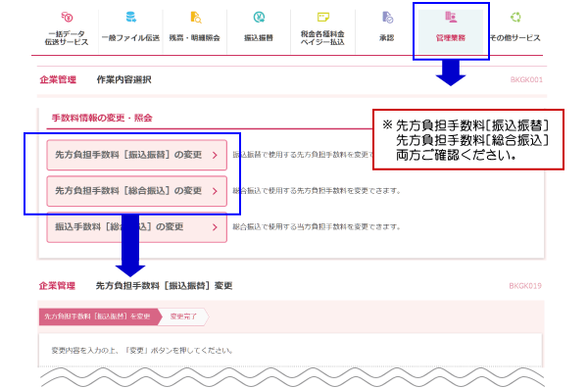The height and width of the screenshot is (388, 588).
Task: Click the 振込振替 yen icon
Action: pyautogui.click(x=259, y=18)
